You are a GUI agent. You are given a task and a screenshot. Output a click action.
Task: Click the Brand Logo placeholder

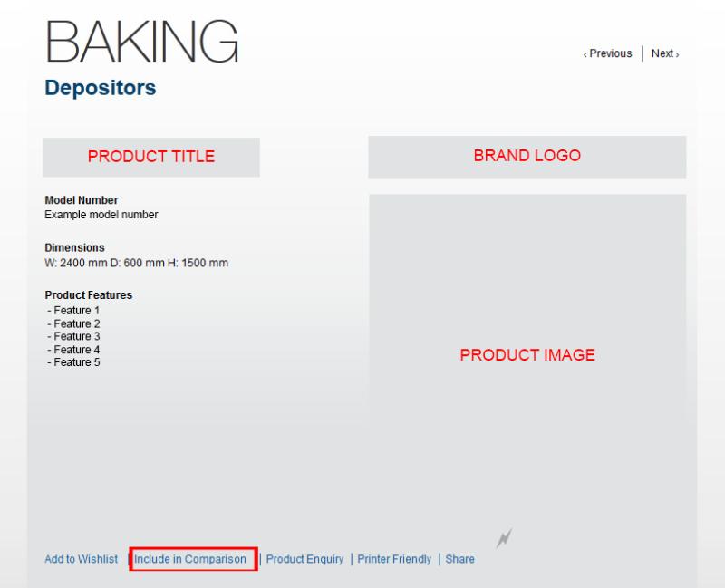point(527,156)
